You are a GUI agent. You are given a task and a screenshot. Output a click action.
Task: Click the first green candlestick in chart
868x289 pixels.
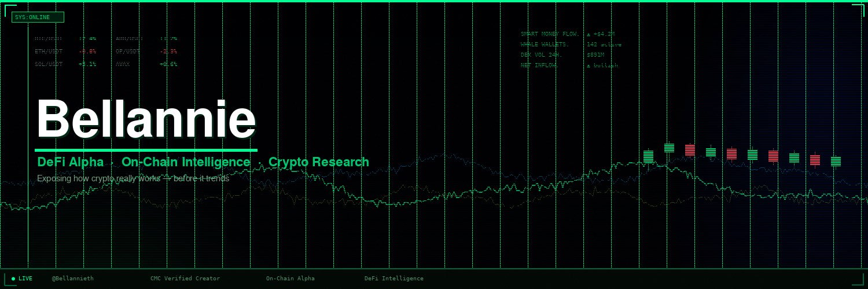click(x=648, y=156)
